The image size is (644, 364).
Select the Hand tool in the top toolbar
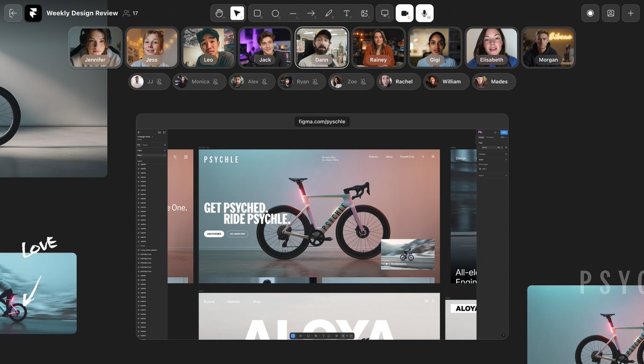click(219, 13)
